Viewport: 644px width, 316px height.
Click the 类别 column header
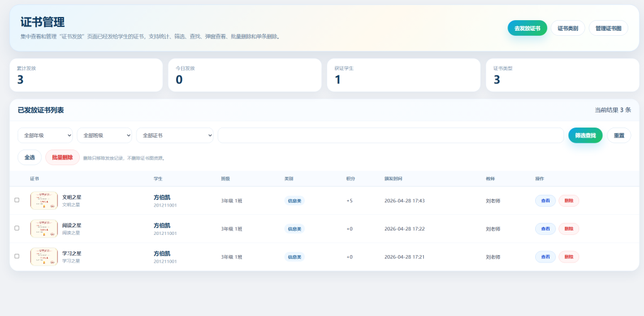click(x=289, y=179)
